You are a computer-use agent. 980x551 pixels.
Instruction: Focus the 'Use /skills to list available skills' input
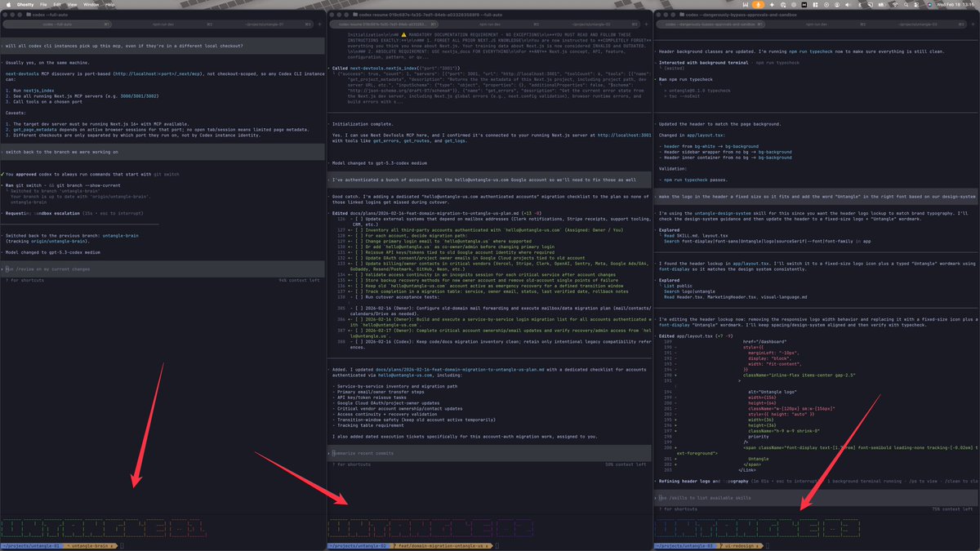[x=817, y=497]
